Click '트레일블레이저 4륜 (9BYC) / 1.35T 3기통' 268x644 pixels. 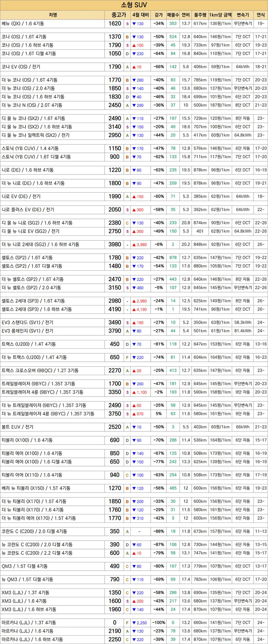[x=42, y=392]
